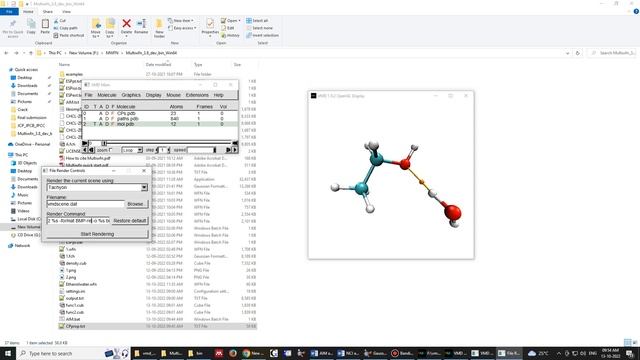The height and width of the screenshot is (360, 640).
Task: Open the Display menu in VMD Main
Action: pyautogui.click(x=153, y=95)
